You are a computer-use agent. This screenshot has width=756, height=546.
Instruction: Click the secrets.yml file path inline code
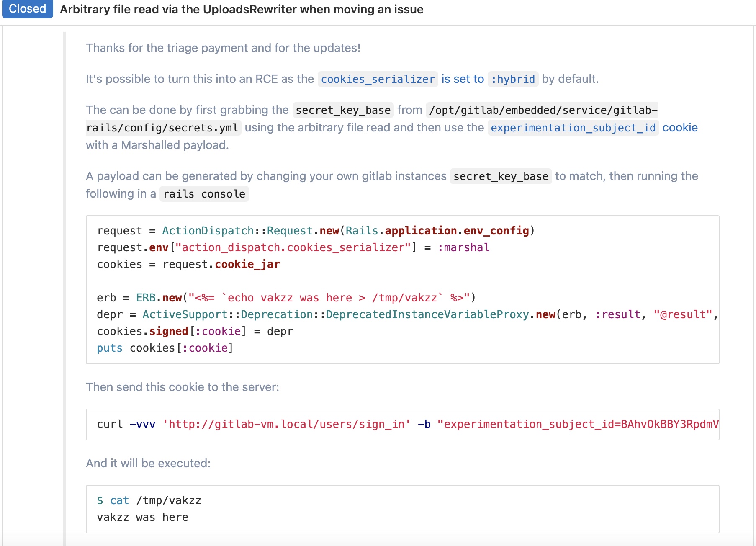(372, 119)
